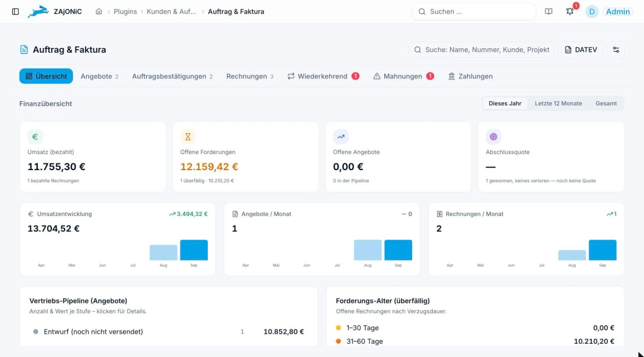644x357 pixels.
Task: Open the Mahnungen tab
Action: [x=403, y=76]
